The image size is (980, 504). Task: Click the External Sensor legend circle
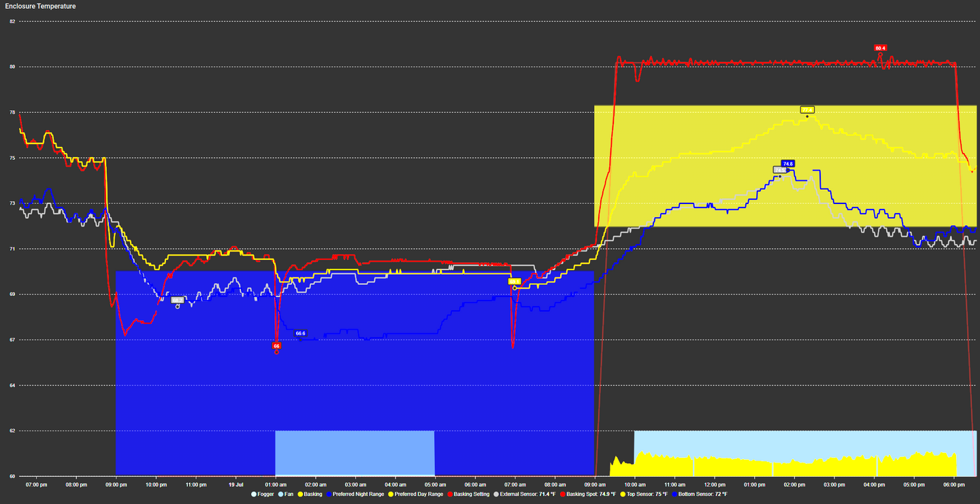pyautogui.click(x=496, y=494)
